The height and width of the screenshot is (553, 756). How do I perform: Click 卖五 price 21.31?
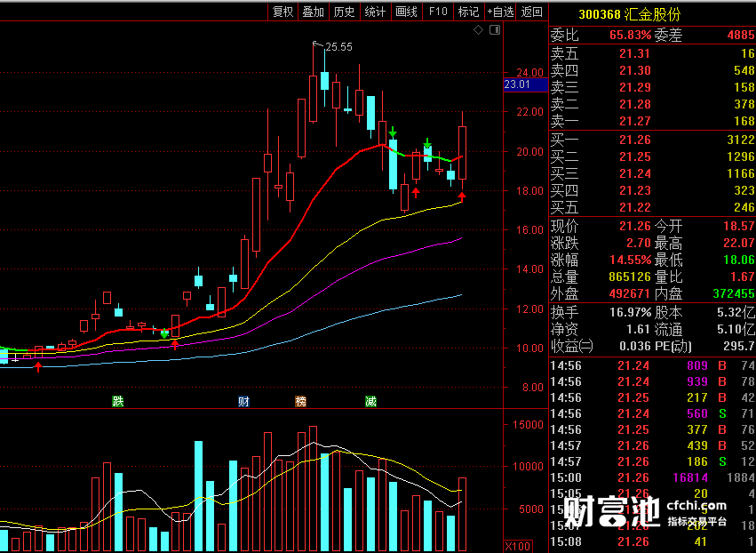[x=634, y=53]
